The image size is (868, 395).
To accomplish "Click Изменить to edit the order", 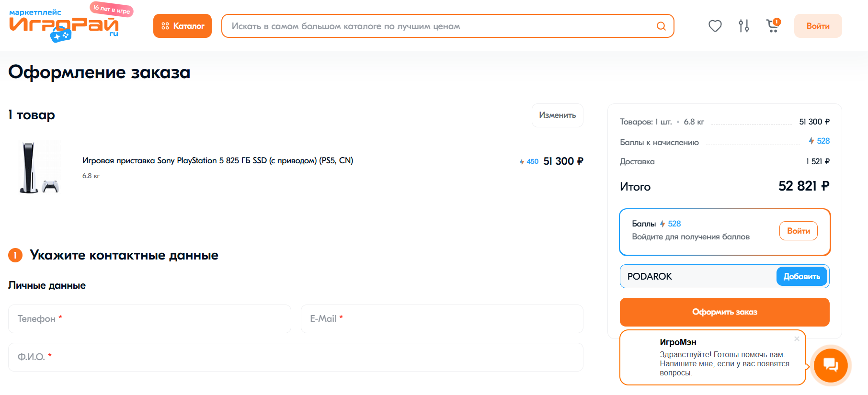I will (x=557, y=115).
